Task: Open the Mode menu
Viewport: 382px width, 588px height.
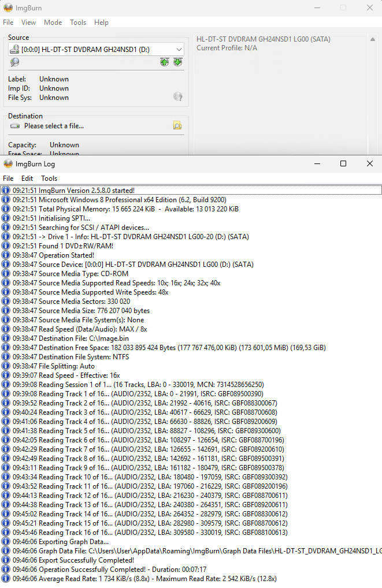Action: 53,23
